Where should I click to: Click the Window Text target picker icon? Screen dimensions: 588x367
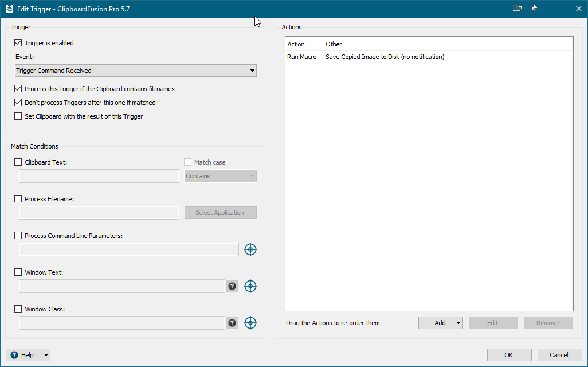coord(250,286)
